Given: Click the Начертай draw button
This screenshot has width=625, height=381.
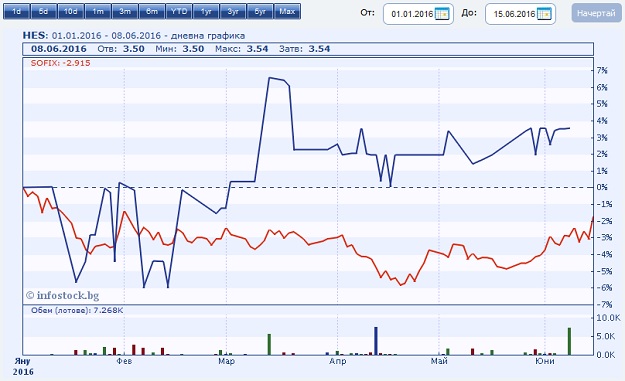Looking at the screenshot, I should (596, 13).
